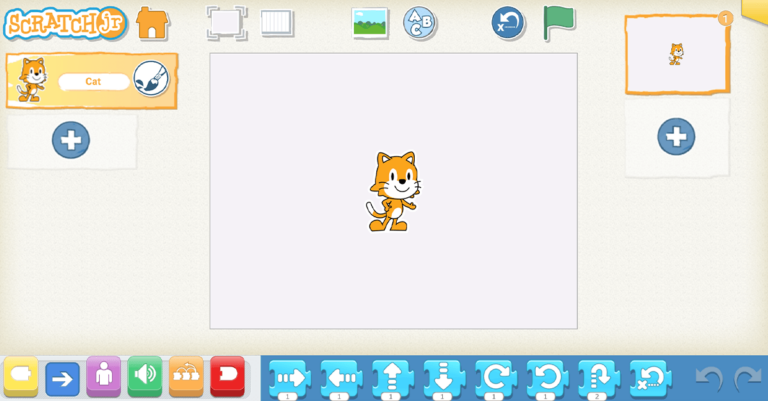The image size is (768, 401).
Task: Open the green sound blocks category
Action: point(145,376)
